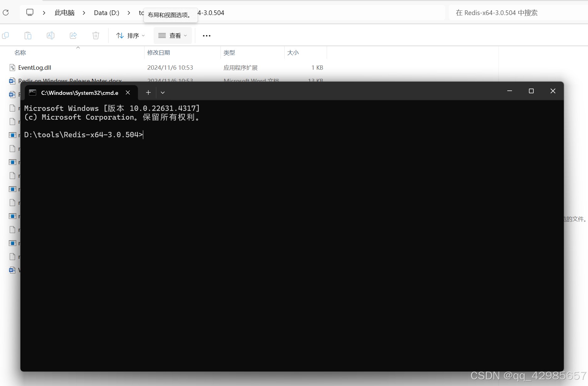This screenshot has width=588, height=386.
Task: Maximize the terminal window
Action: (531, 91)
